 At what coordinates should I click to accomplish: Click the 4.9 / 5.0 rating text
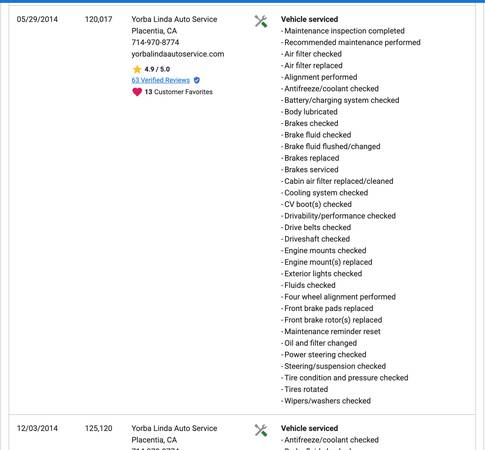coord(157,69)
